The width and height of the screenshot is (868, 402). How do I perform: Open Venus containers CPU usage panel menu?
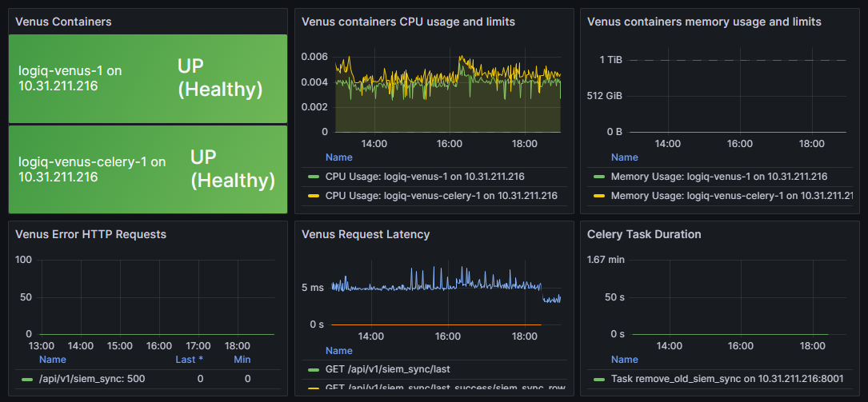point(408,22)
